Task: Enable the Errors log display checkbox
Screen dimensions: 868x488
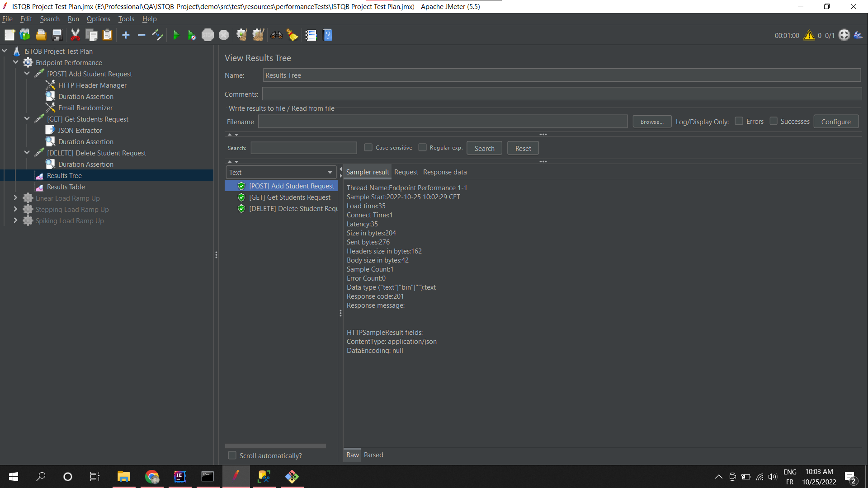Action: pos(740,121)
